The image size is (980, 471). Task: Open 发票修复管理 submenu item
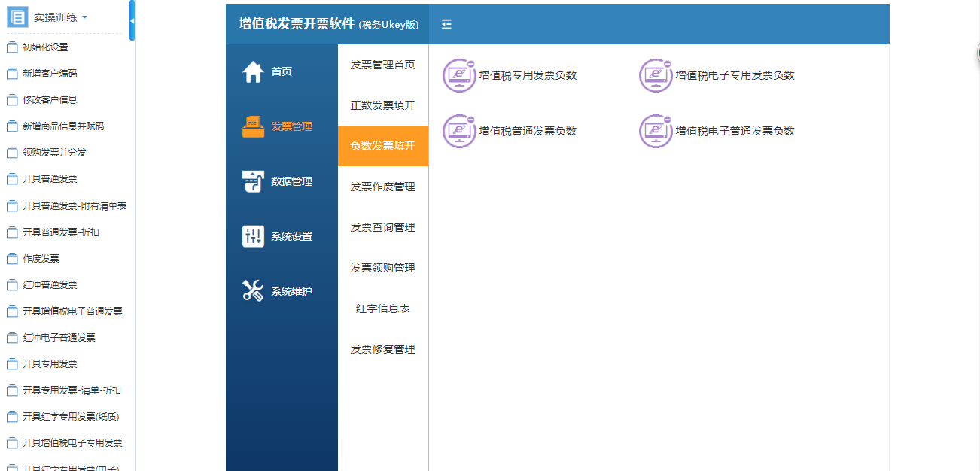[x=383, y=349]
